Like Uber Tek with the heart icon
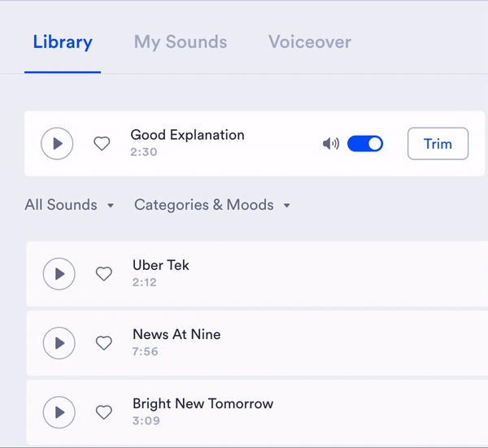488x448 pixels. pos(104,274)
